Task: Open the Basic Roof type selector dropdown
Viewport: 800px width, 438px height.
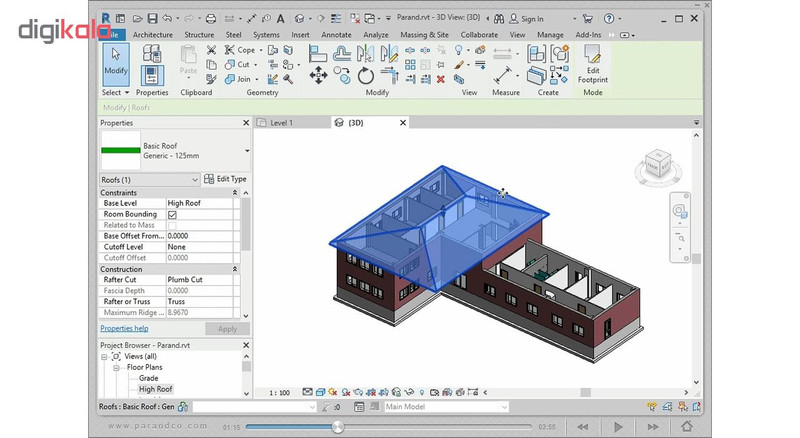Action: (247, 151)
